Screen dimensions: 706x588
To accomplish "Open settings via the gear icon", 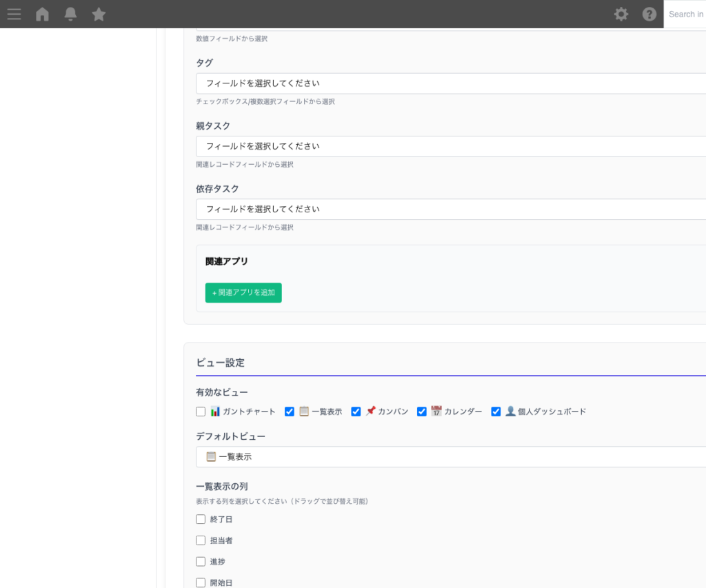I will click(x=621, y=14).
